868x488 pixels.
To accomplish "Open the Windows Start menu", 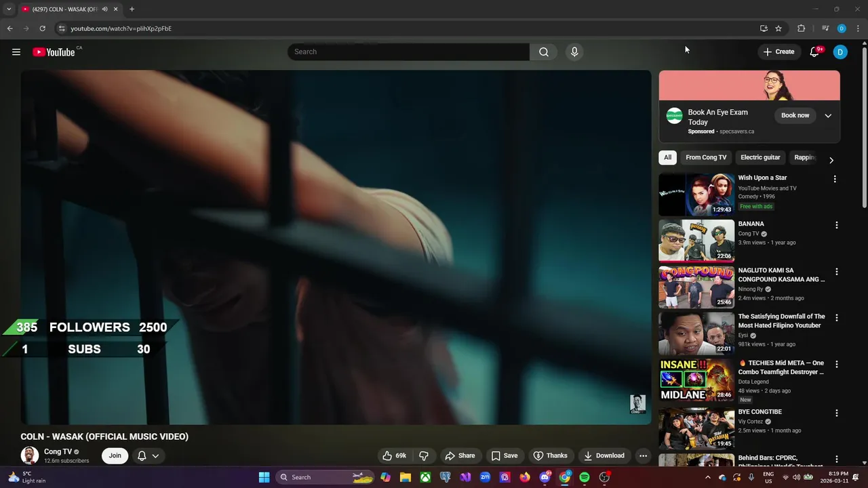I will pos(264,477).
